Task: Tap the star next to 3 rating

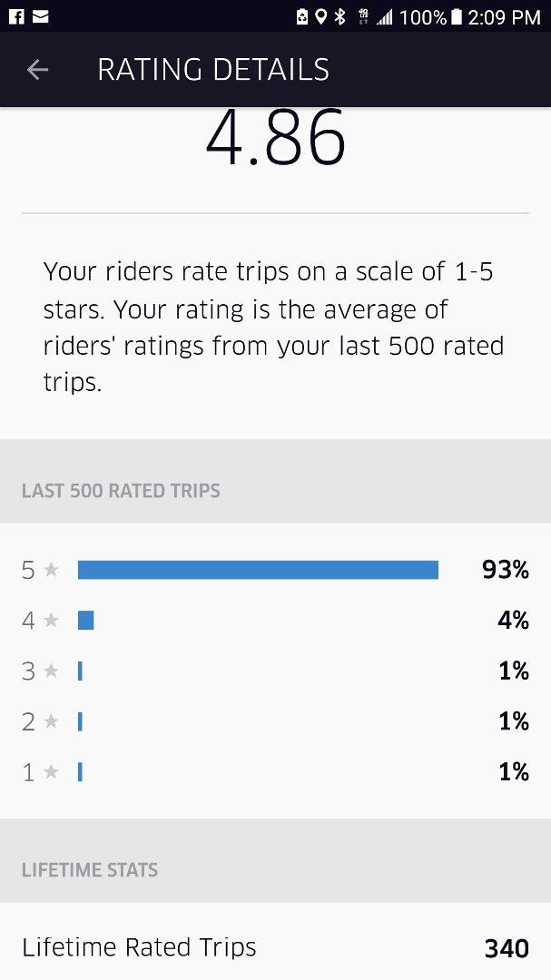Action: (x=51, y=671)
